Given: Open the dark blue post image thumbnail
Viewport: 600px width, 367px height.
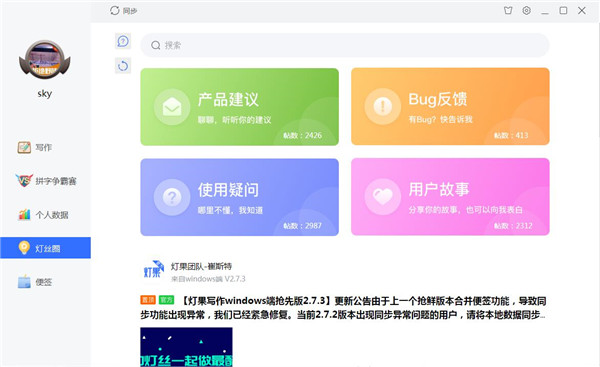Looking at the screenshot, I should [186, 347].
